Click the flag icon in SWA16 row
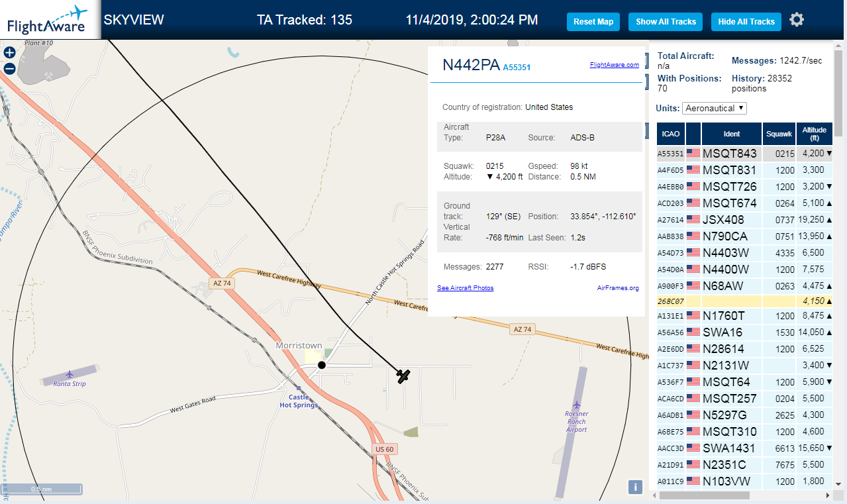Viewport: 847px width, 504px height. [x=693, y=332]
